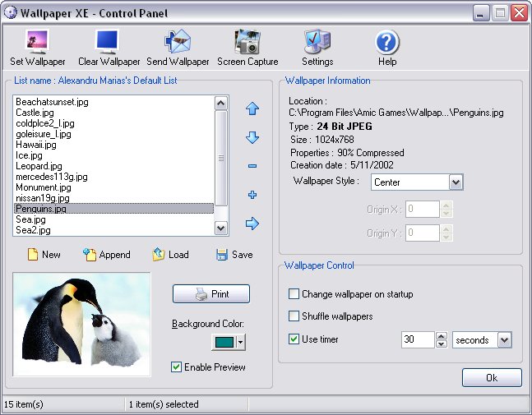Viewport: 532px width, 415px height.
Task: Click the Clear Wallpaper monitor icon
Action: (107, 41)
